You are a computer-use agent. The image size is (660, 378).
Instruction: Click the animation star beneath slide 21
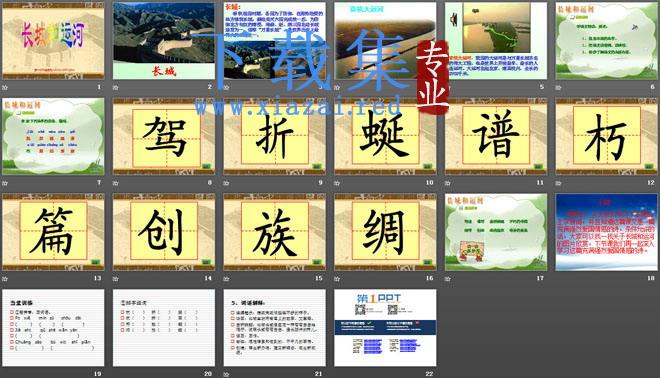click(226, 374)
